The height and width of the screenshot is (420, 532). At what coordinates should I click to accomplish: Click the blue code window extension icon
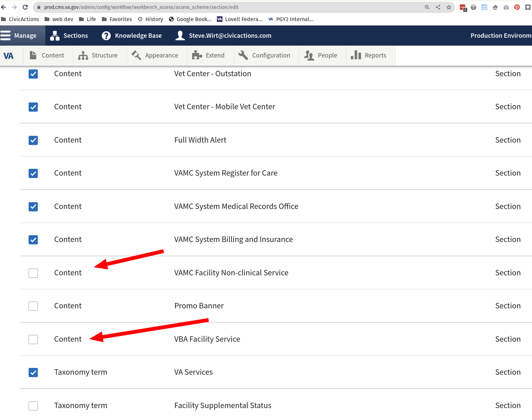pyautogui.click(x=484, y=7)
